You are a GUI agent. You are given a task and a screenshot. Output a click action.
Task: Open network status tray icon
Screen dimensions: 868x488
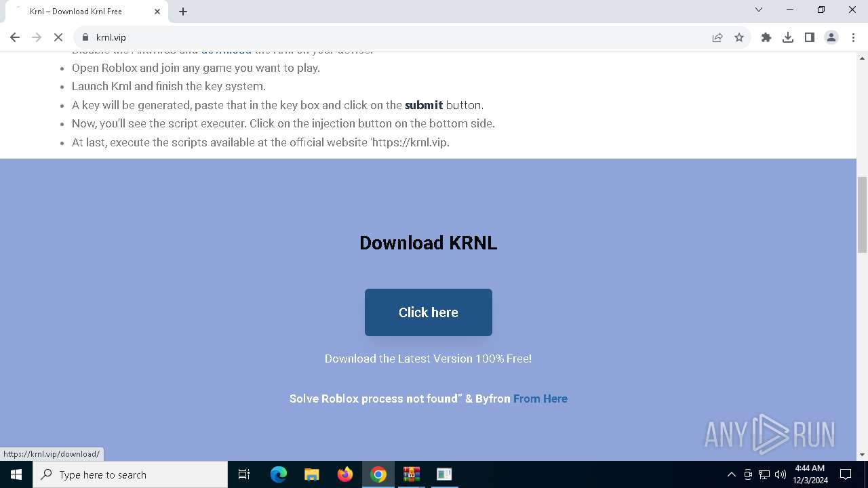pyautogui.click(x=764, y=474)
